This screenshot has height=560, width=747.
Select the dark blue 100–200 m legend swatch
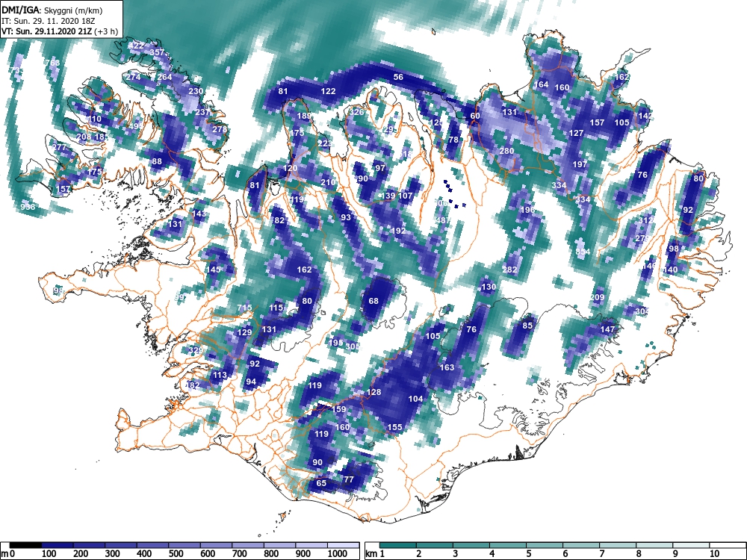pos(58,545)
